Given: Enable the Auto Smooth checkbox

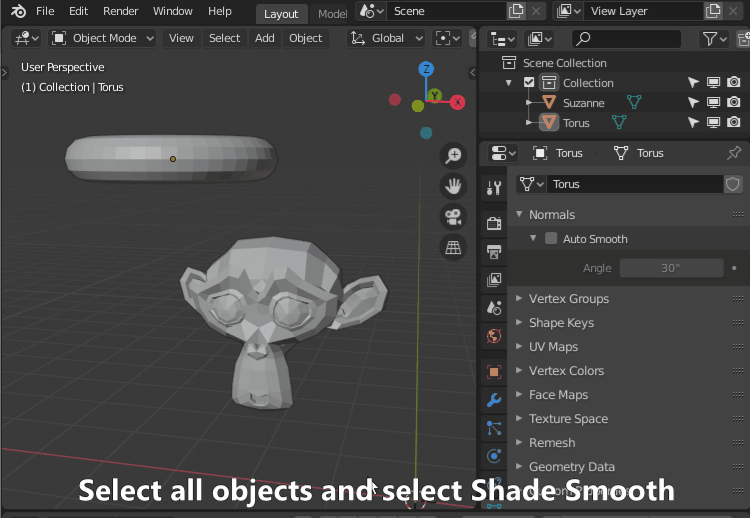Looking at the screenshot, I should 551,238.
